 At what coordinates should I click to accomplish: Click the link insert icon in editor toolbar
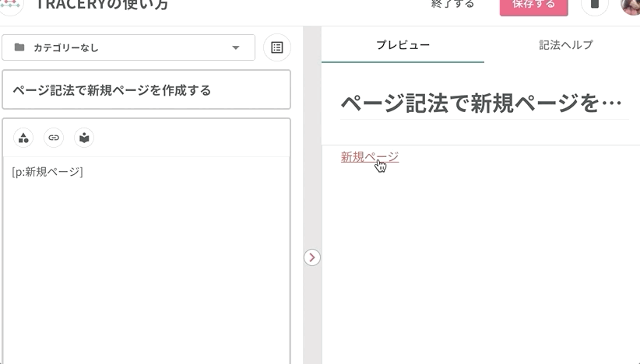54,138
